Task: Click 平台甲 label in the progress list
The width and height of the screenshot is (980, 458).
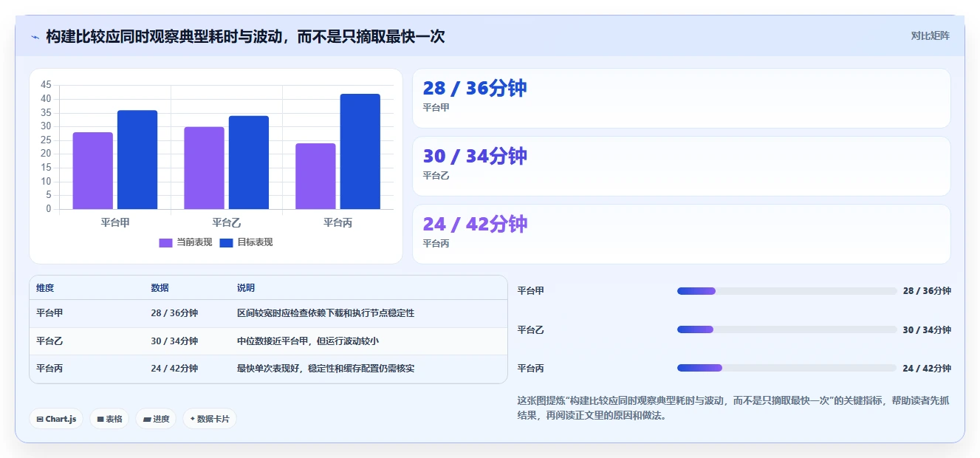Action: pyautogui.click(x=531, y=291)
